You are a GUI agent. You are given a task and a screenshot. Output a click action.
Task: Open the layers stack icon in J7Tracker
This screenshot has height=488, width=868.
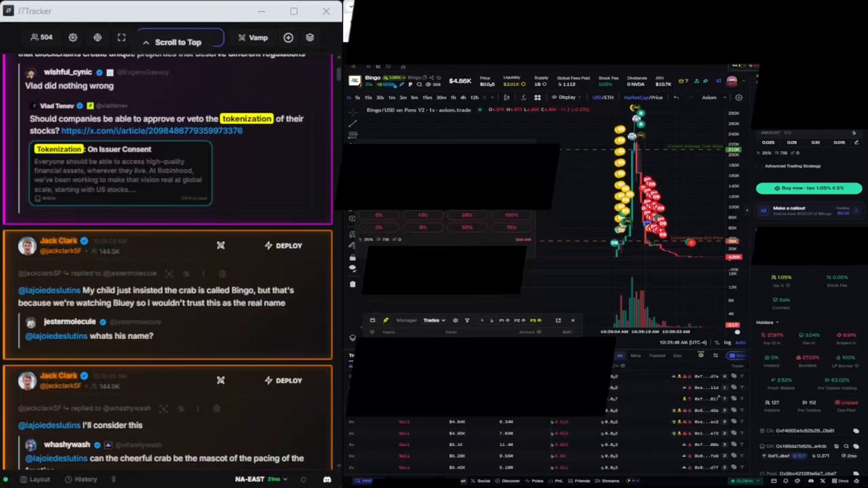tap(310, 38)
